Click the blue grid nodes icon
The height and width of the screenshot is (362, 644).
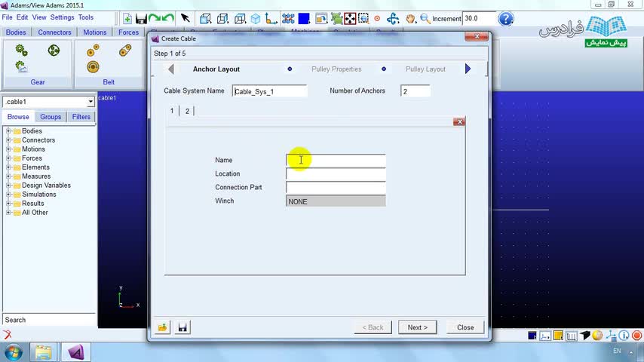click(x=288, y=19)
